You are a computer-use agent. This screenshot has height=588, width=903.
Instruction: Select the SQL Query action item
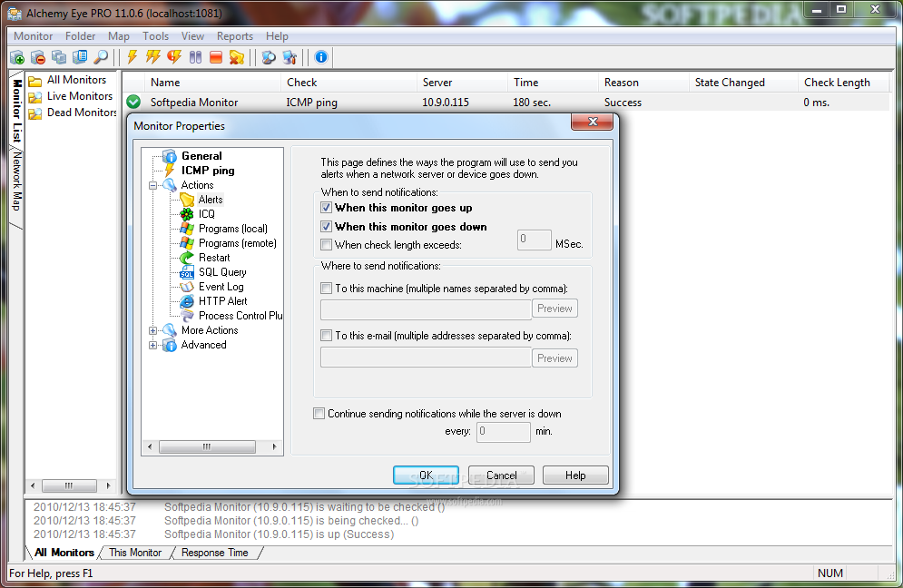[222, 272]
